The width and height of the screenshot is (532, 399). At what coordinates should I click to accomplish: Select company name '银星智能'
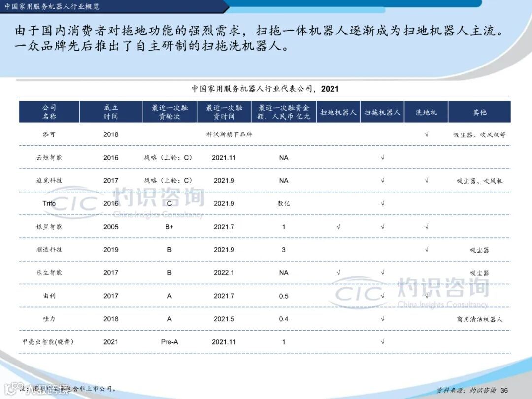(x=49, y=227)
